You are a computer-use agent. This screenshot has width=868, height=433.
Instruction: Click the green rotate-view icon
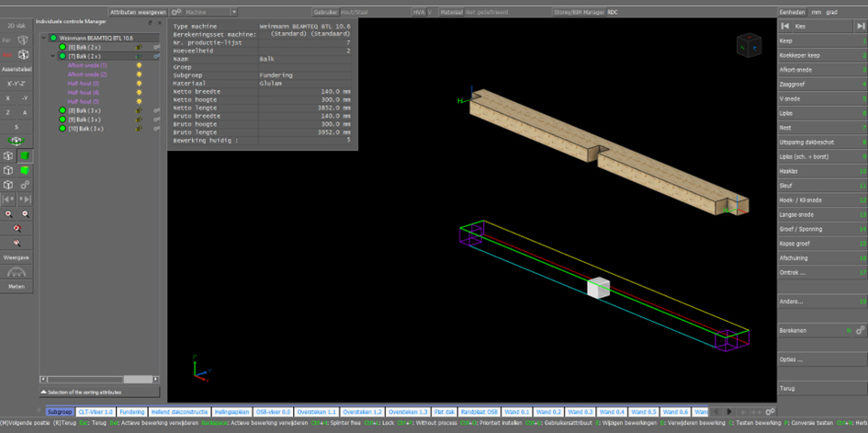pos(16,141)
